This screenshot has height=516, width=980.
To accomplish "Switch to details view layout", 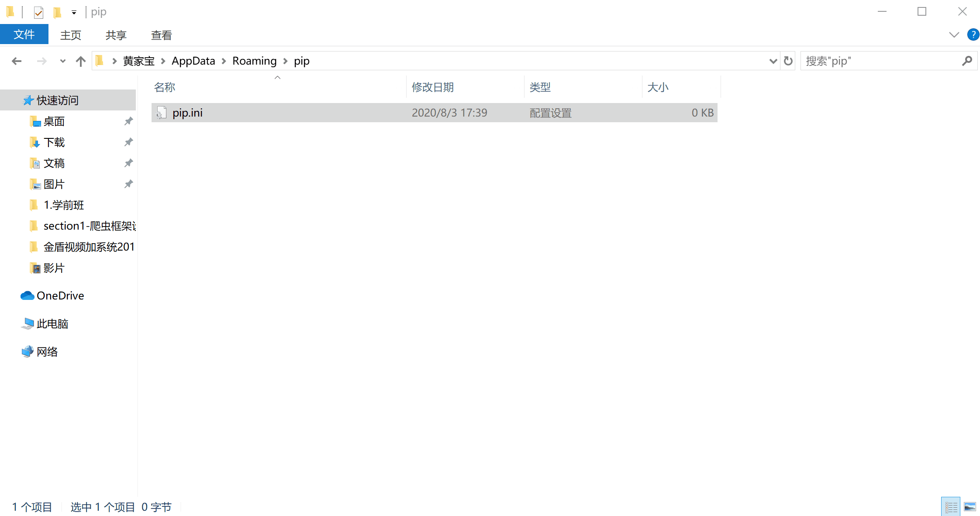I will [x=951, y=507].
